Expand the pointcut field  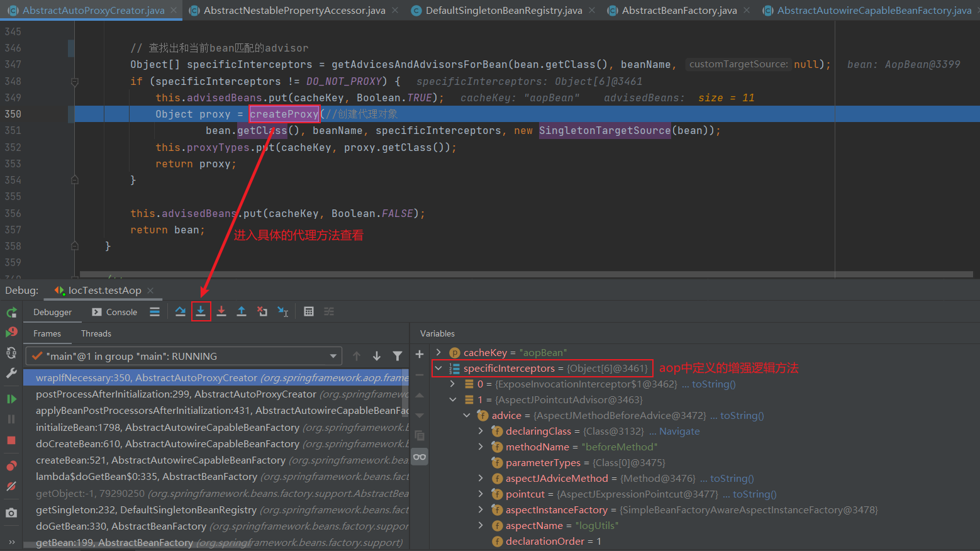pos(481,494)
